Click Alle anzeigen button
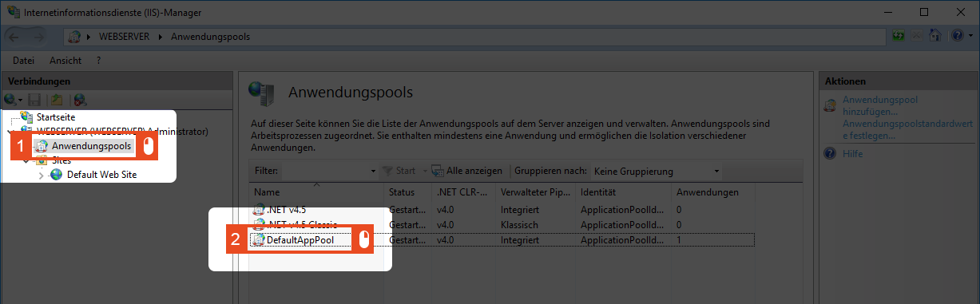The image size is (980, 304). (x=467, y=171)
